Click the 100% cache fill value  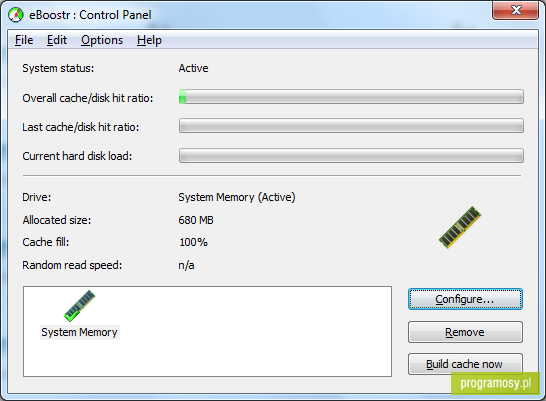(193, 242)
